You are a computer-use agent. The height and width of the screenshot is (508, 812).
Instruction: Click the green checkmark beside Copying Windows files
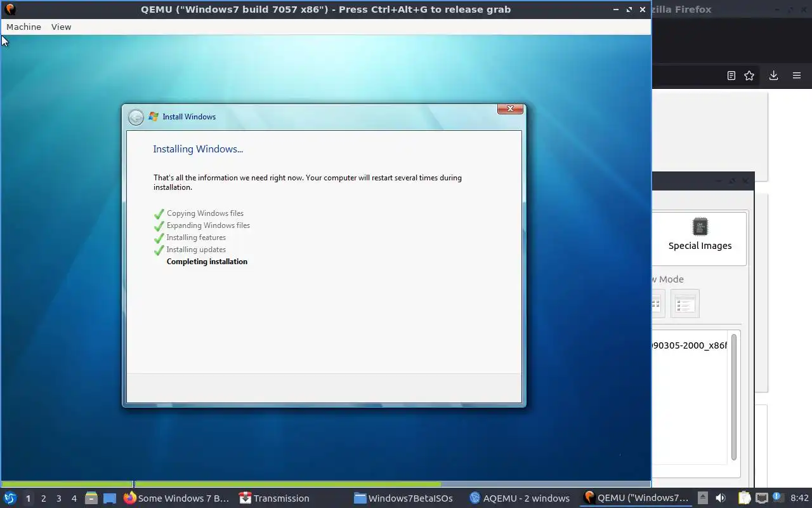(159, 214)
